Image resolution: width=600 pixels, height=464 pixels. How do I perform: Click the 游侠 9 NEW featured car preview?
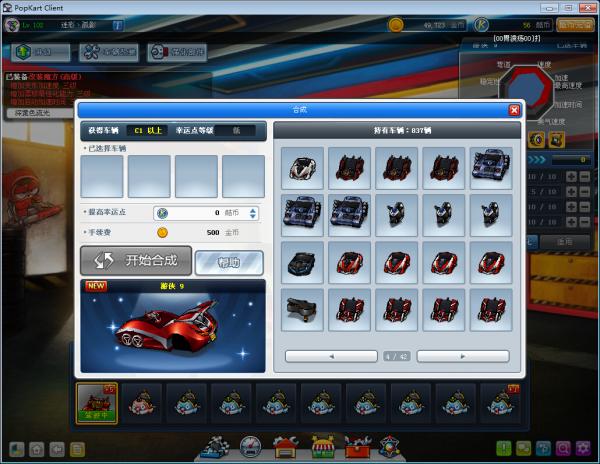point(173,326)
